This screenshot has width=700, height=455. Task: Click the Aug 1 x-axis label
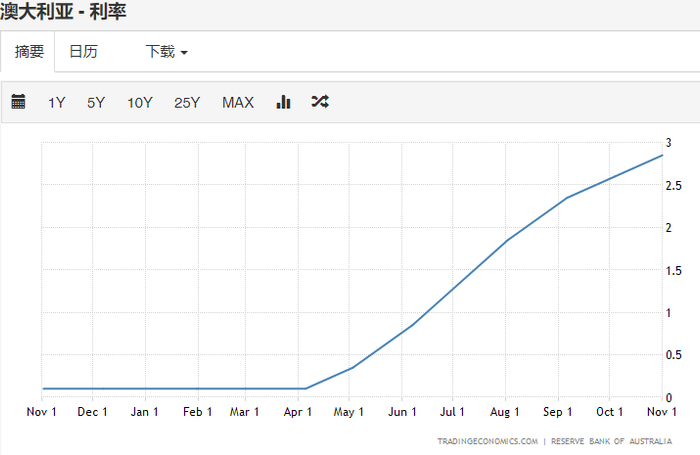click(504, 412)
